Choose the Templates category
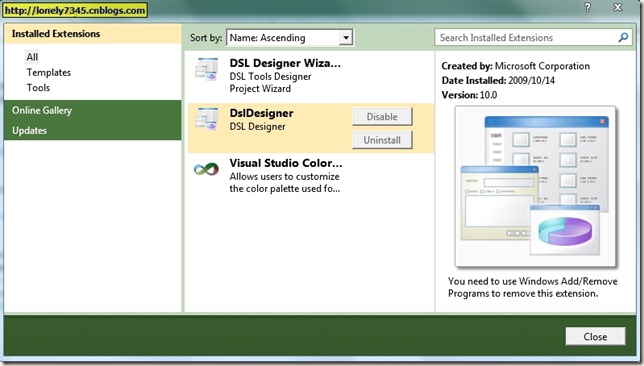Image resolution: width=644 pixels, height=366 pixels. tap(48, 72)
